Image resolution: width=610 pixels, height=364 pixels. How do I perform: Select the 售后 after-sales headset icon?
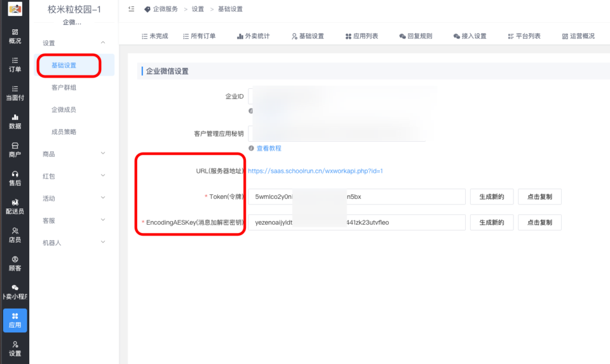coord(15,178)
